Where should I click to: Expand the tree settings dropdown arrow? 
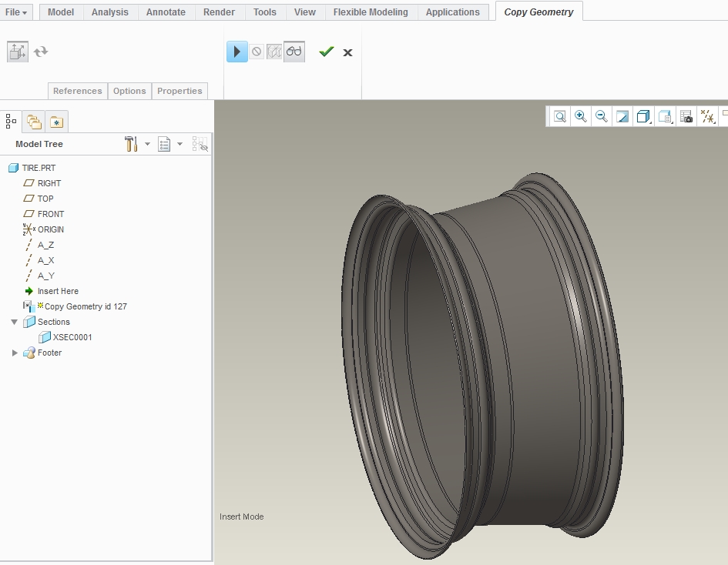click(147, 144)
